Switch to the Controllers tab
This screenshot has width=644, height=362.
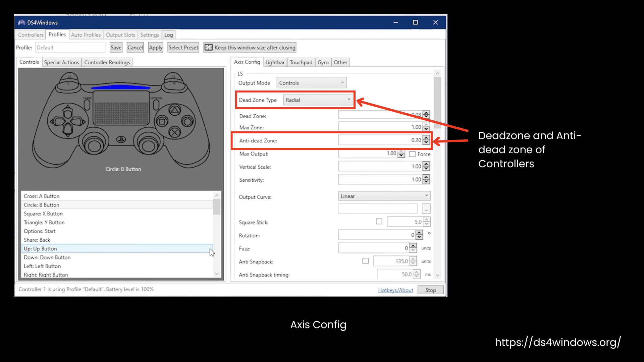(31, 35)
